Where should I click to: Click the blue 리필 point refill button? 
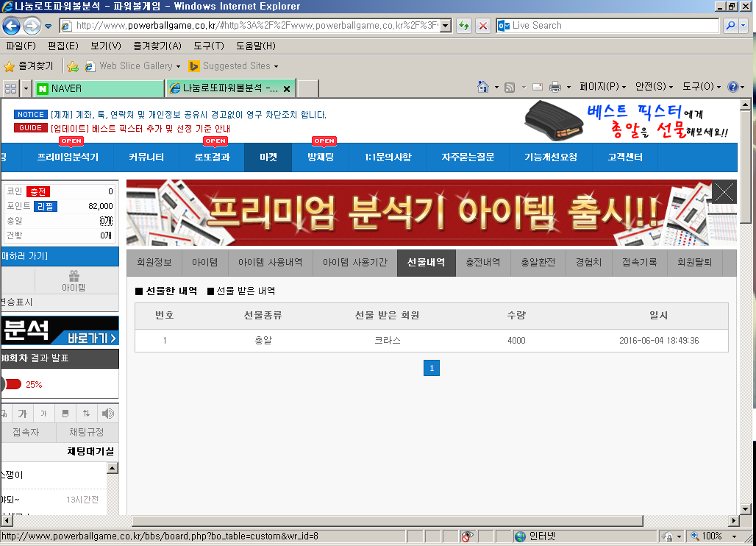click(46, 207)
